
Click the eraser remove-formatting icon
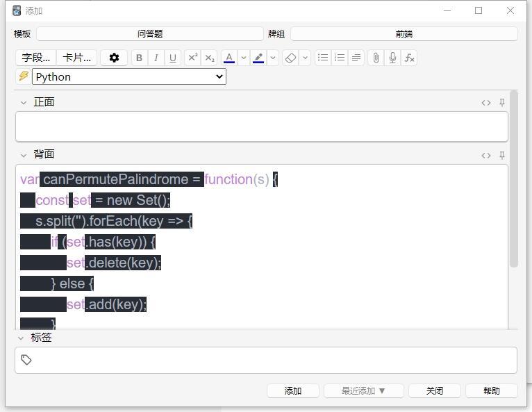coord(291,58)
